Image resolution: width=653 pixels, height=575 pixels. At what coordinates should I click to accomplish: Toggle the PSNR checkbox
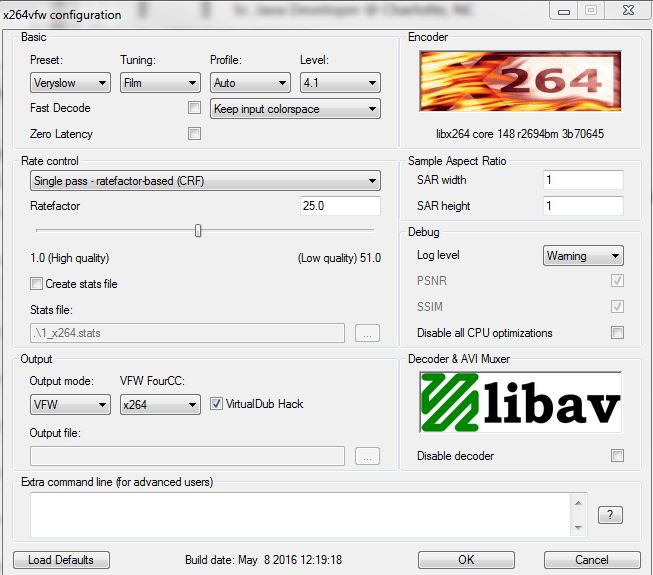tap(617, 281)
